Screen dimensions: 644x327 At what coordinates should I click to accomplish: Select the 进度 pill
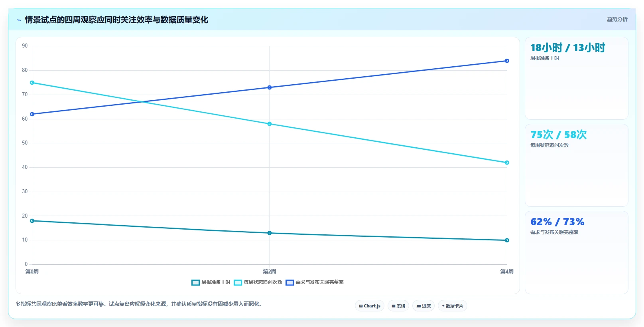pos(423,306)
